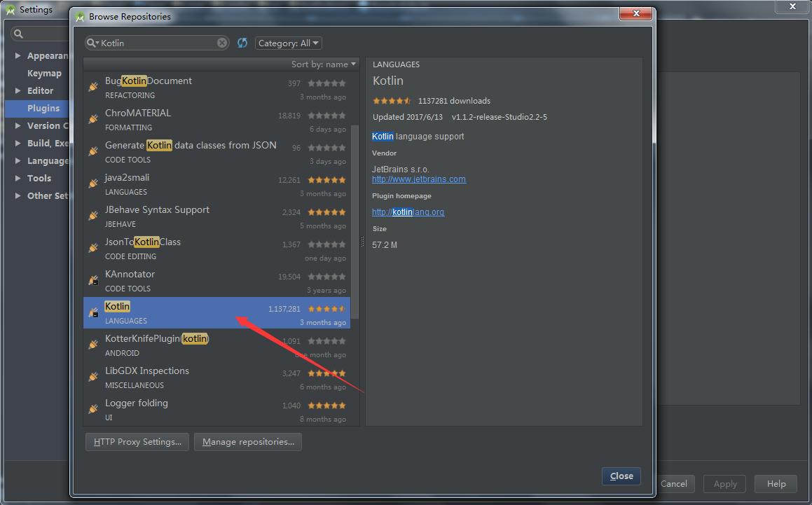Screen dimensions: 812x505
Task: Expand the Other Settings node
Action: 18,196
